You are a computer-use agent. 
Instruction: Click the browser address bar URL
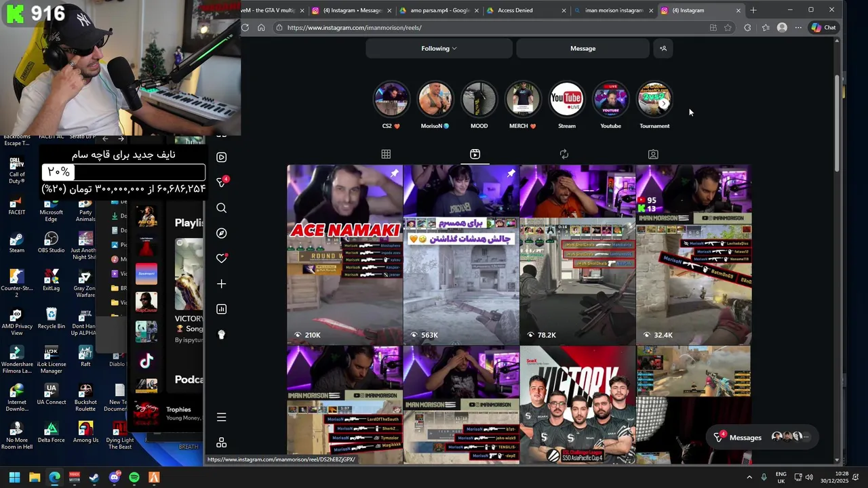354,28
